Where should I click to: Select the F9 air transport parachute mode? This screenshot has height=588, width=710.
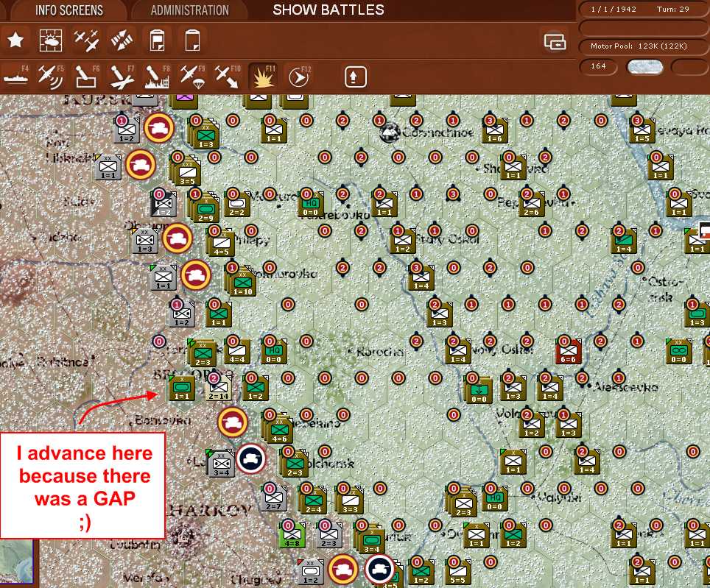192,77
